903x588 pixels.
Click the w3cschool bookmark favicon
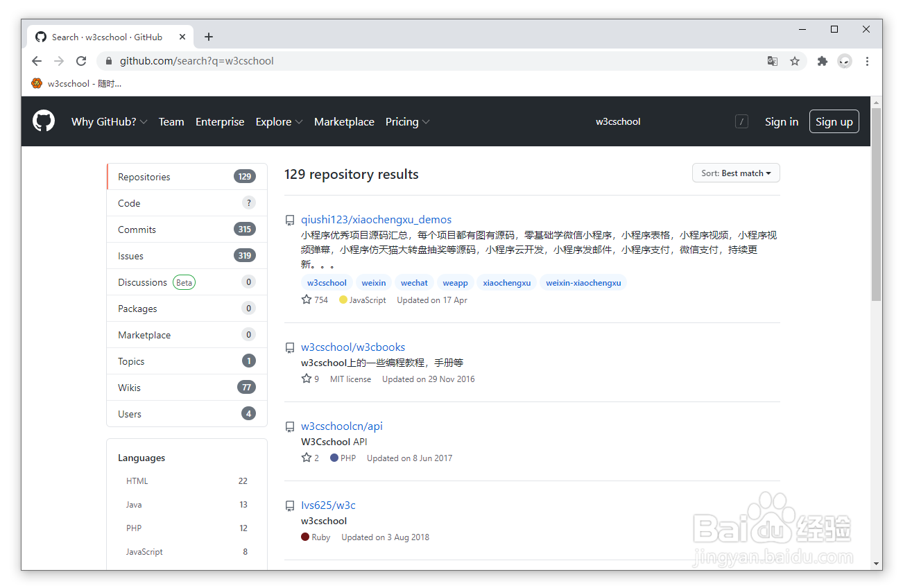pos(37,83)
